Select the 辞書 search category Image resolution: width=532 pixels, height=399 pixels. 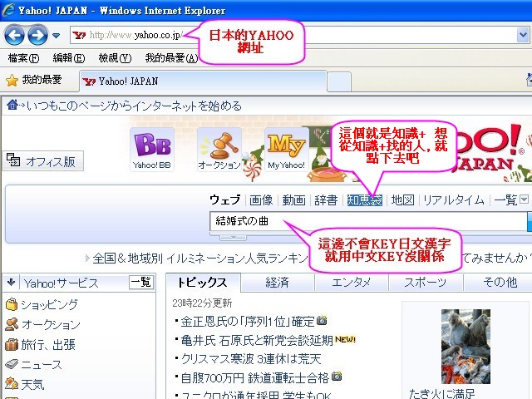(326, 199)
